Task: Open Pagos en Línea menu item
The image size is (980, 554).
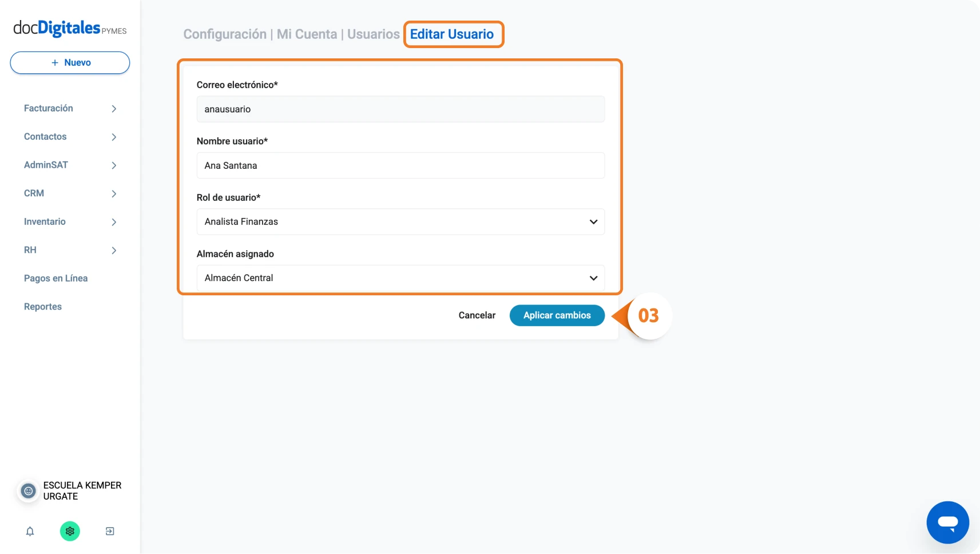Action: point(55,278)
